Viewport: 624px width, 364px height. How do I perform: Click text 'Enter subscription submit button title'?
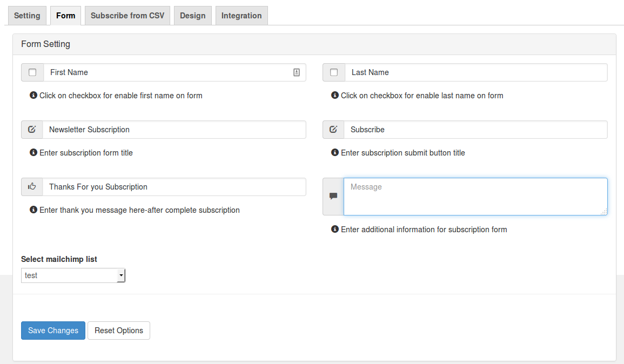pyautogui.click(x=402, y=153)
